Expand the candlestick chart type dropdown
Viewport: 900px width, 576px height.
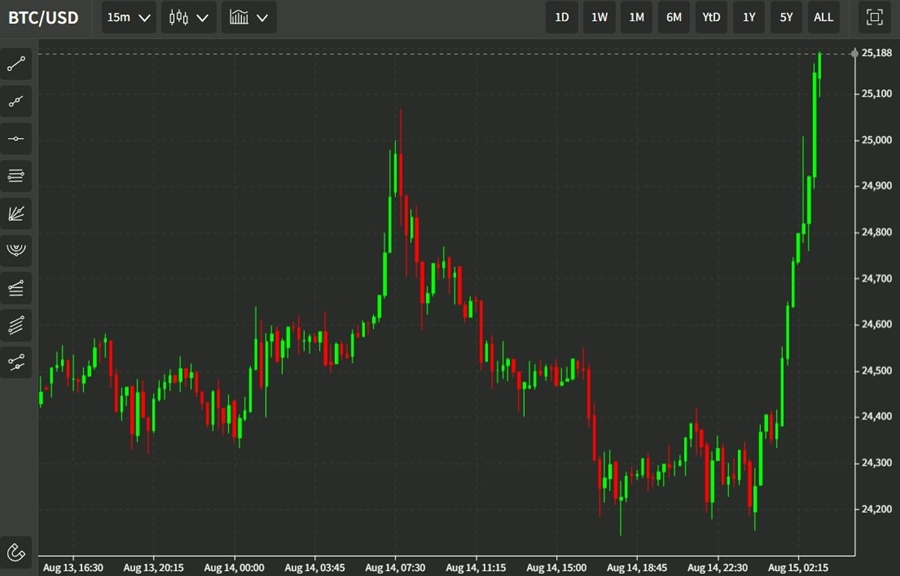[x=189, y=17]
